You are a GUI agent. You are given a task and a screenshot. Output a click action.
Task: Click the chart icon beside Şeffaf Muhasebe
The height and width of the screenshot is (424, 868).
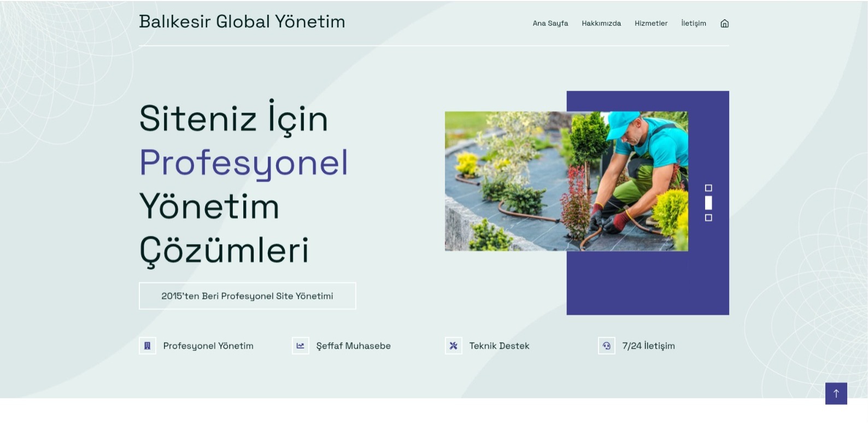301,346
